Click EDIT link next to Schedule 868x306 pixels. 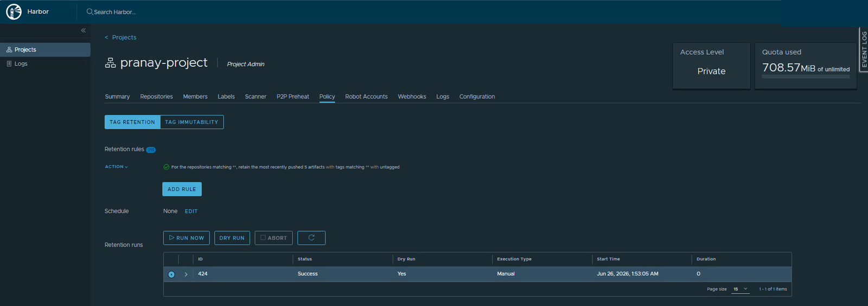coord(191,211)
